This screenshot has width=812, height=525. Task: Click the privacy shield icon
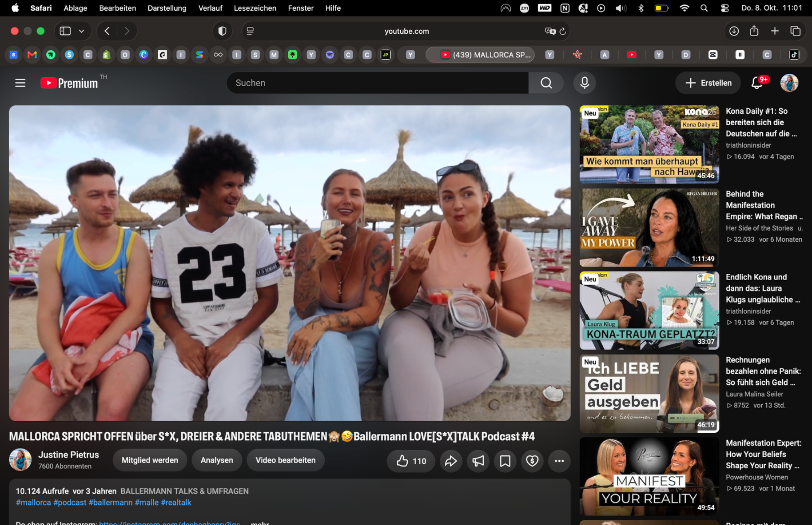(x=222, y=31)
